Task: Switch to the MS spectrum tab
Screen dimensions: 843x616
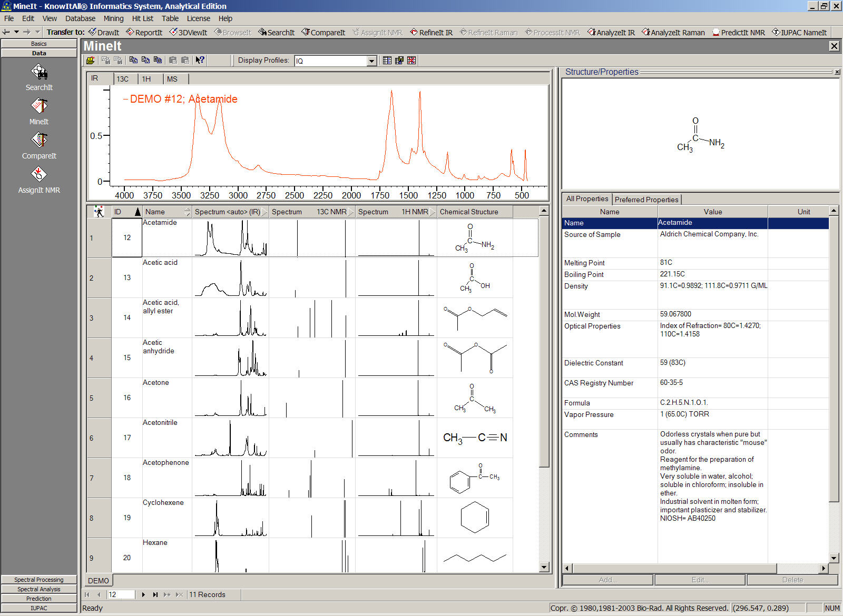Action: point(174,79)
